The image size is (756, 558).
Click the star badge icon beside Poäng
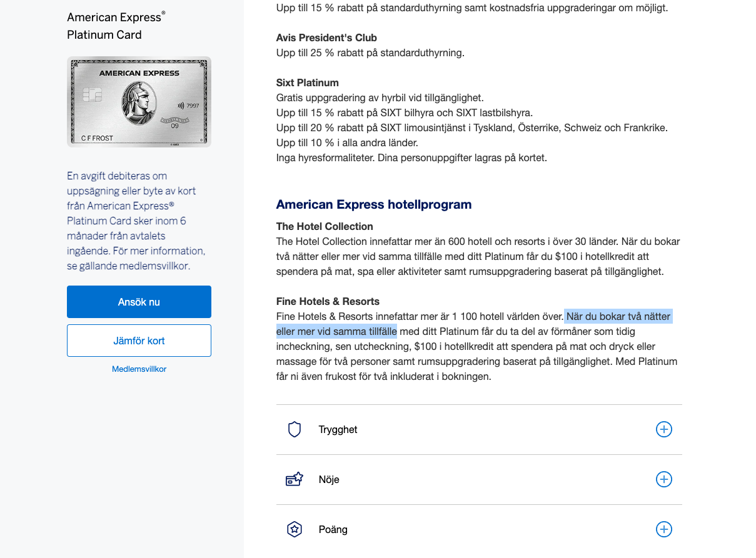pyautogui.click(x=294, y=529)
